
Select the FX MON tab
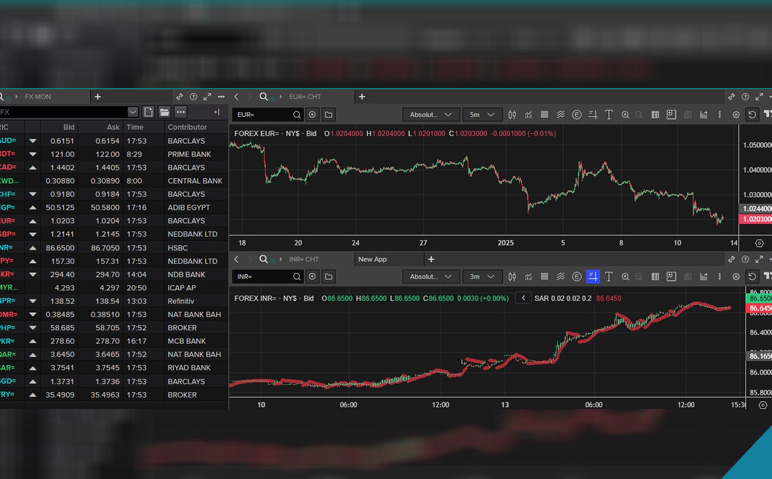(x=38, y=96)
